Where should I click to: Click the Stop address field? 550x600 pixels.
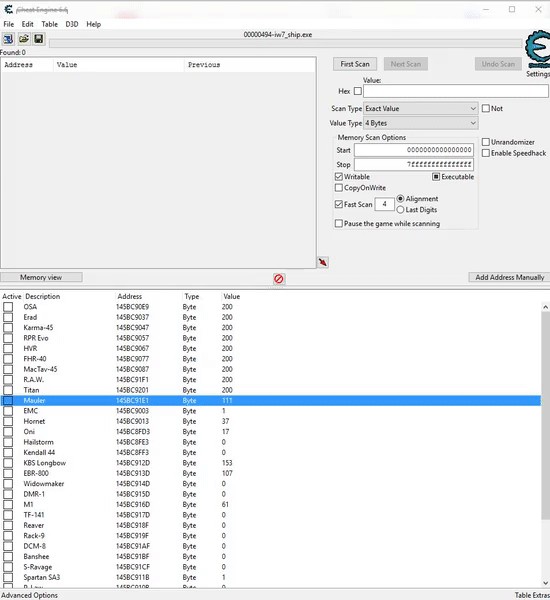(414, 165)
